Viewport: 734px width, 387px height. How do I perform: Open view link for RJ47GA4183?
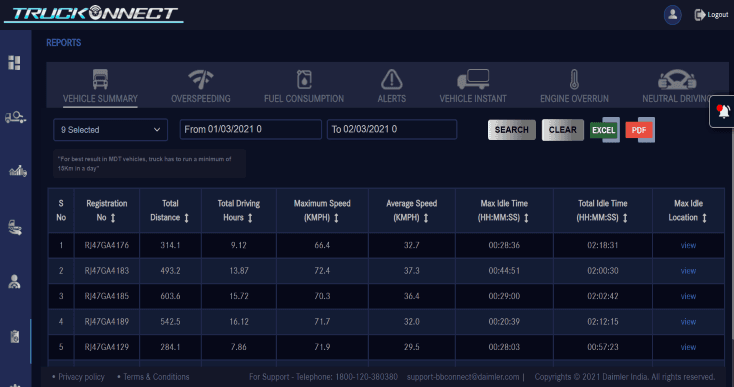click(688, 271)
